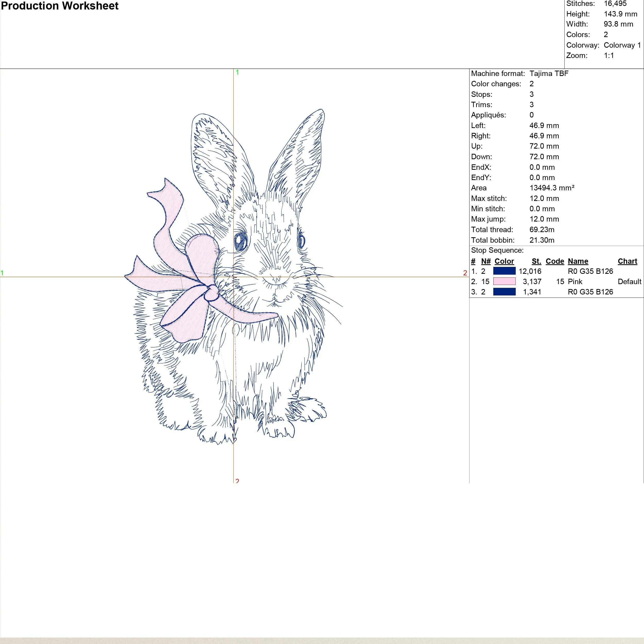Click the Tajima TBF machine format value
Viewport: 644px width, 644px height.
(549, 73)
